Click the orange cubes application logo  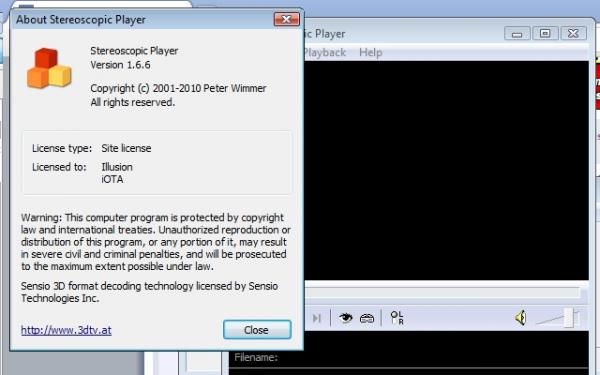[x=49, y=68]
